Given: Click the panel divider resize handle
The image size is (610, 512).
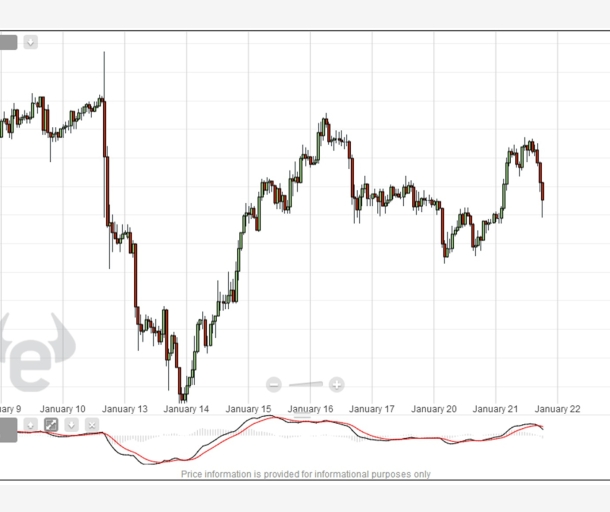Looking at the screenshot, I should pyautogui.click(x=302, y=416).
